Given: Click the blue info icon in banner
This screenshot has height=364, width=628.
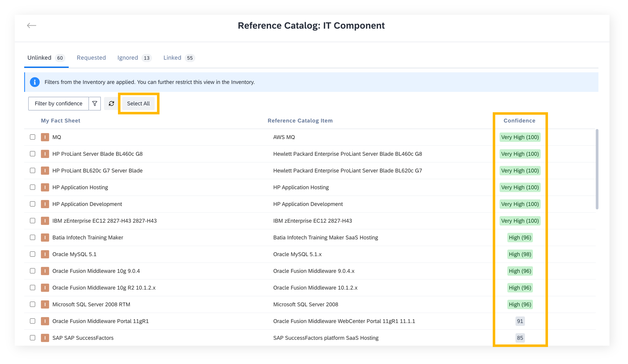Looking at the screenshot, I should (x=35, y=82).
